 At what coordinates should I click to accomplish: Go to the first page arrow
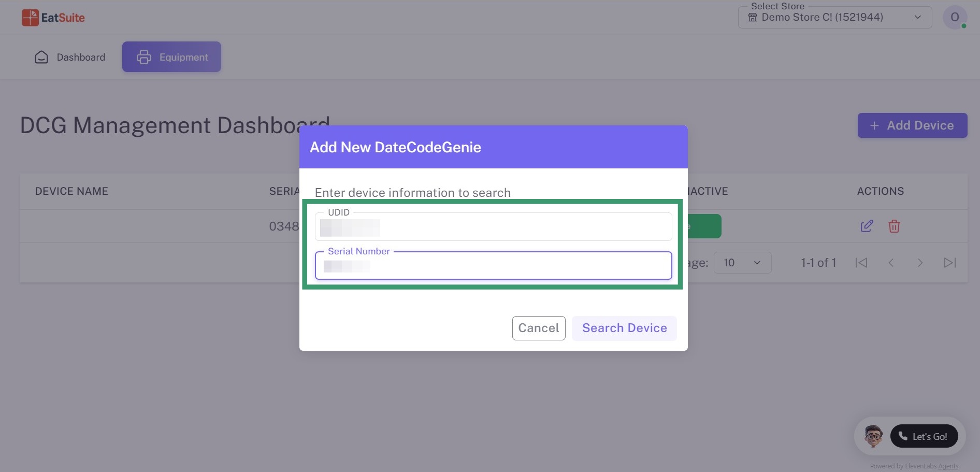click(861, 263)
